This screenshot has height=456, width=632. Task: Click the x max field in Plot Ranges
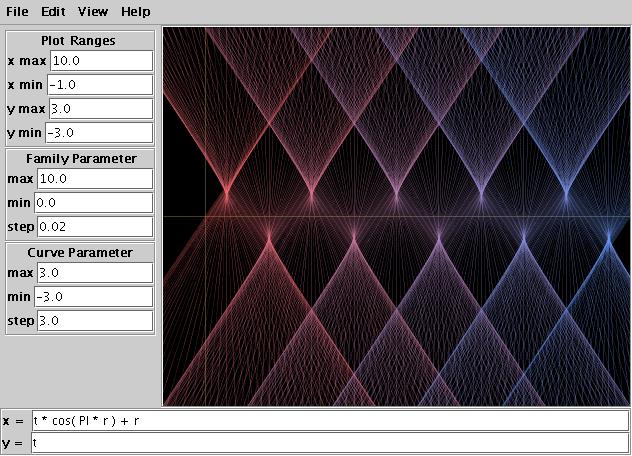(98, 61)
